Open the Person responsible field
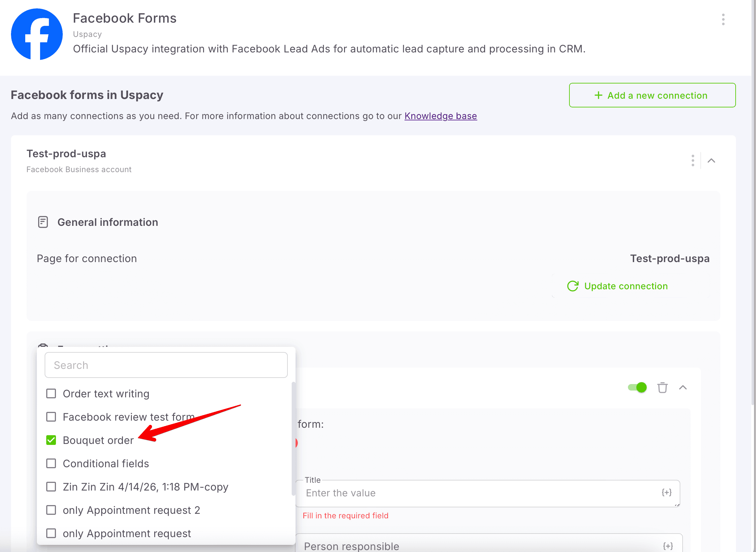This screenshot has width=756, height=552. (x=489, y=543)
